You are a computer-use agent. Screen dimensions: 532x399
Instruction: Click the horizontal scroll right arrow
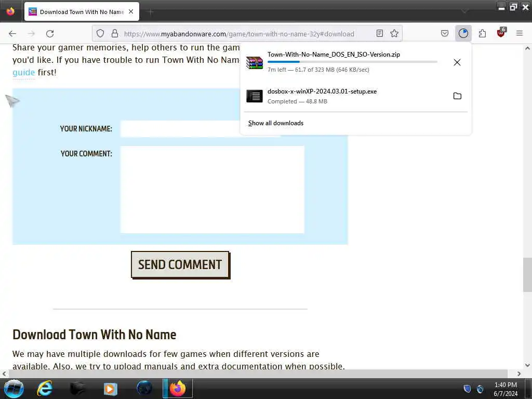pyautogui.click(x=519, y=374)
